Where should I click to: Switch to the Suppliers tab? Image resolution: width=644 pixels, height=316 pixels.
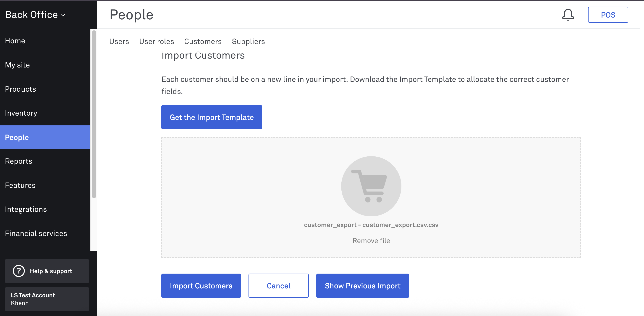click(248, 41)
